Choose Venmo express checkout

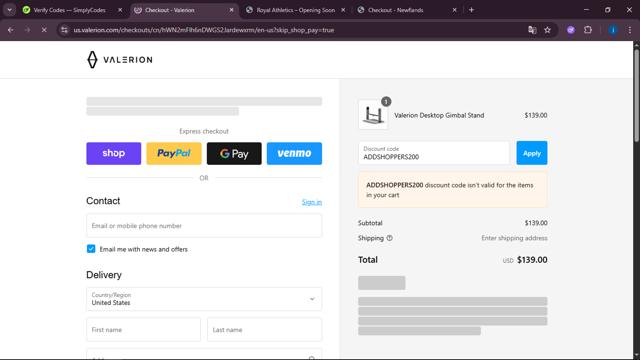(294, 153)
